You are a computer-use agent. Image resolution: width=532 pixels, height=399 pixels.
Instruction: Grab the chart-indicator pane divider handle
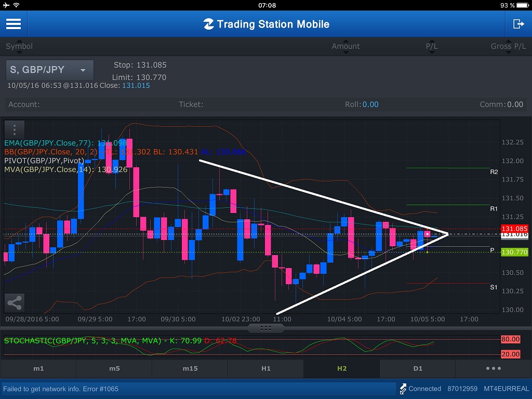tap(266, 328)
